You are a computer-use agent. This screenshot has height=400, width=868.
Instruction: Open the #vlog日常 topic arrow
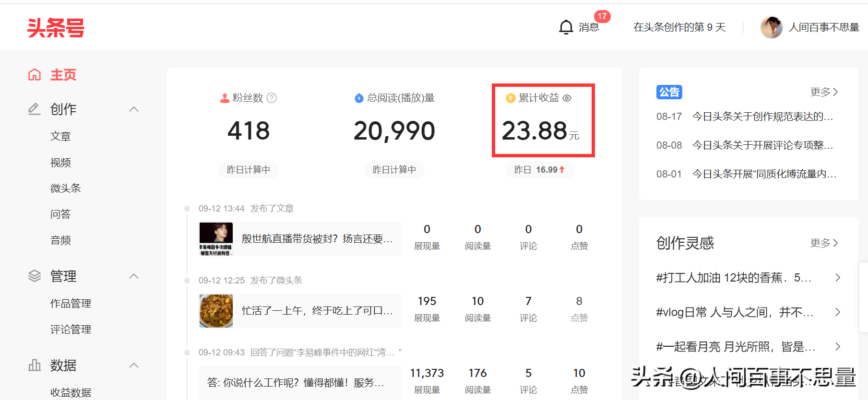pyautogui.click(x=838, y=312)
